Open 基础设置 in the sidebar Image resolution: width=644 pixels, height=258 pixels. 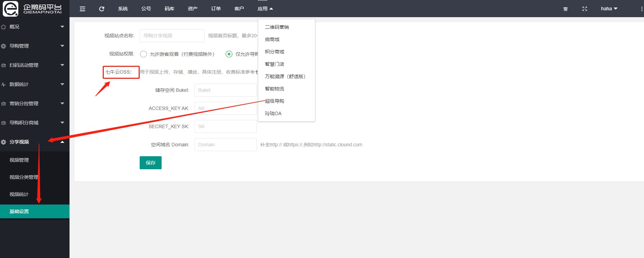coord(35,211)
